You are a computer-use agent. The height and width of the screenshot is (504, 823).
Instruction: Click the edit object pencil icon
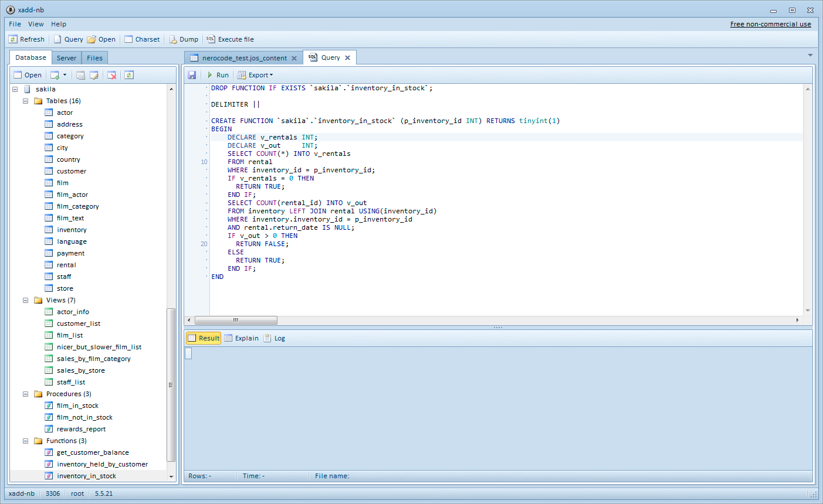click(x=94, y=75)
